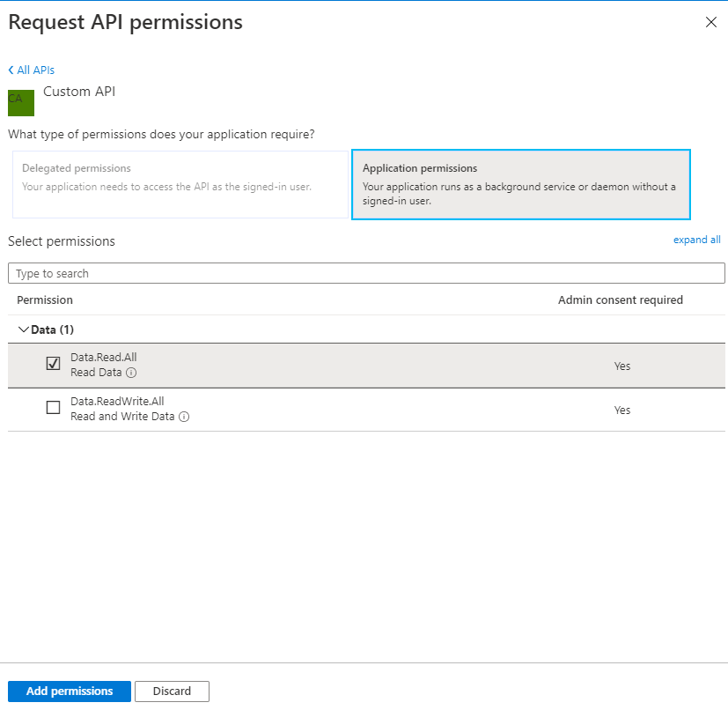The height and width of the screenshot is (710, 728).
Task: Click the back chevron before All APIs
Action: (11, 70)
